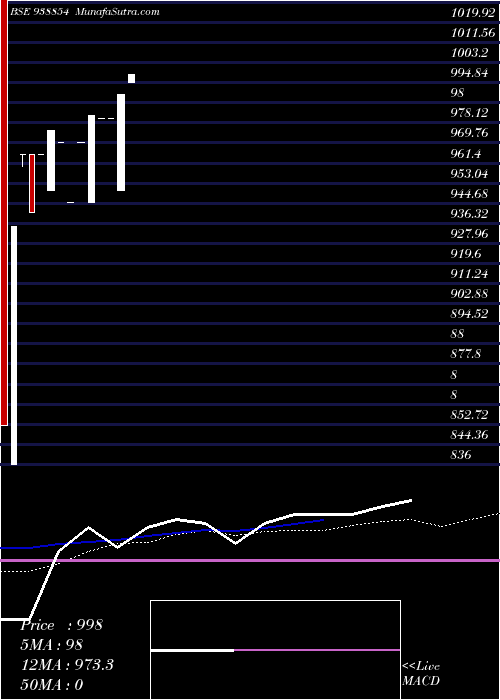The width and height of the screenshot is (500, 700).
Task: Click the 50MA : 0 readout
Action: coord(52,684)
